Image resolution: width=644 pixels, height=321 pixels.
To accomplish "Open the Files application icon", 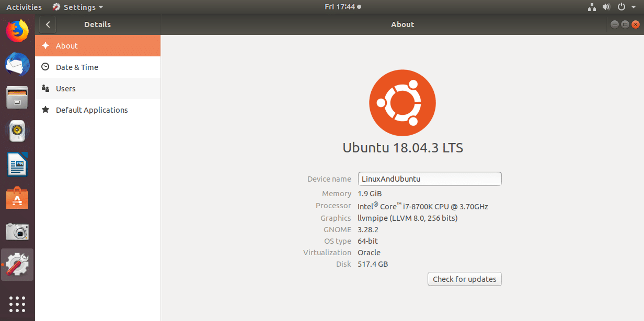I will coord(17,97).
